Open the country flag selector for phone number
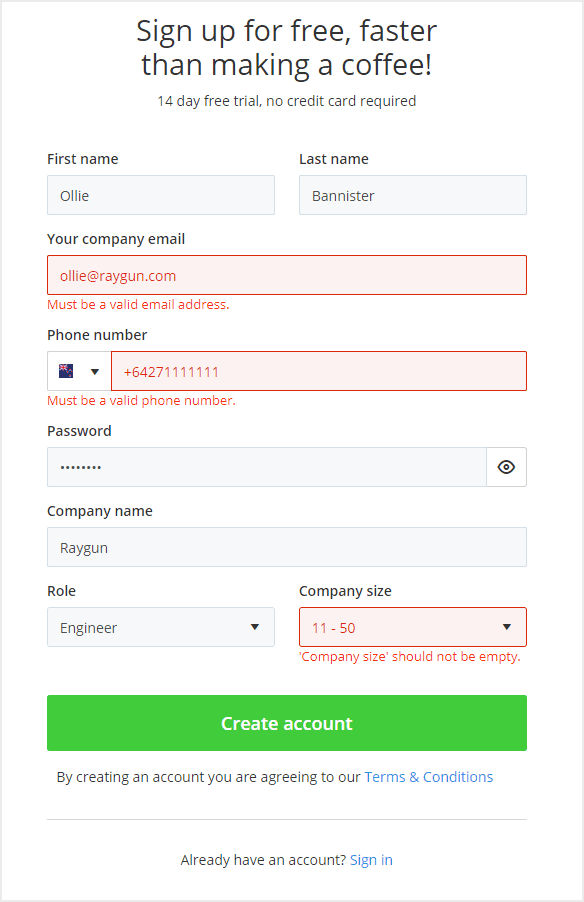 coord(79,371)
